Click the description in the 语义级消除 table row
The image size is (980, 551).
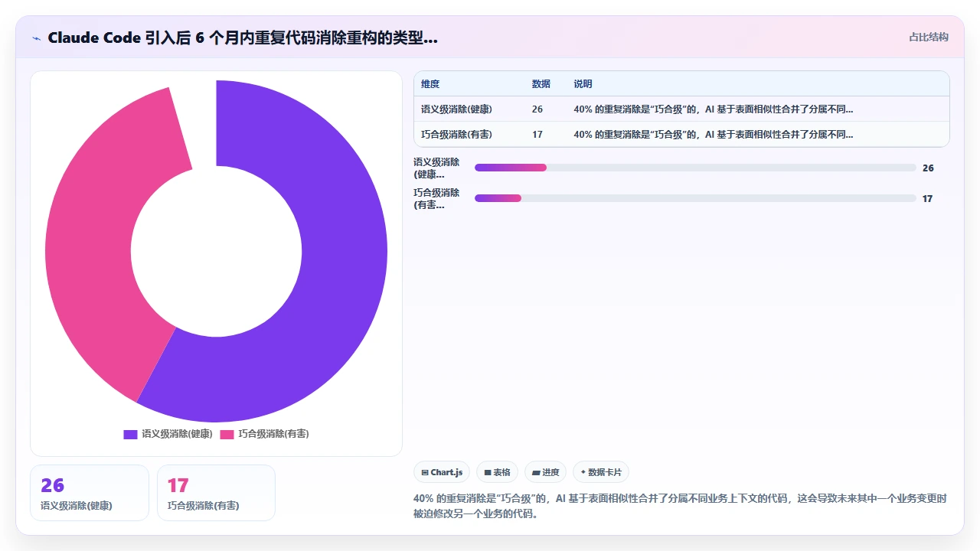[713, 109]
